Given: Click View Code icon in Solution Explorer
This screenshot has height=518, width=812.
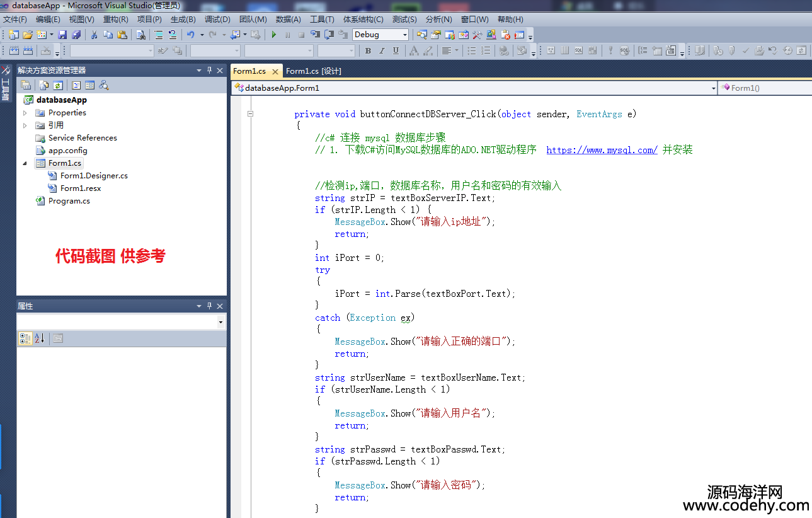Looking at the screenshot, I should click(76, 85).
